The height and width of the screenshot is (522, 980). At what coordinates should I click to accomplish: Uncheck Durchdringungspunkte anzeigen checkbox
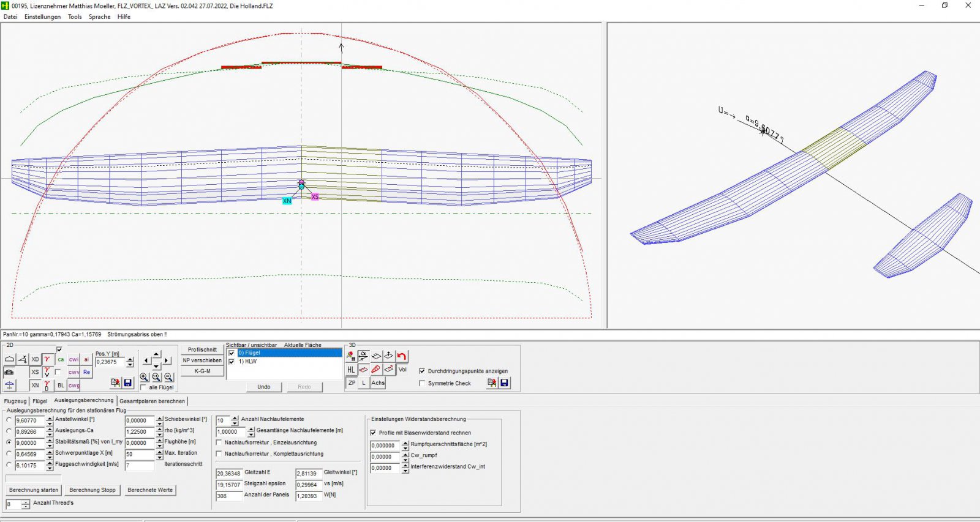422,371
